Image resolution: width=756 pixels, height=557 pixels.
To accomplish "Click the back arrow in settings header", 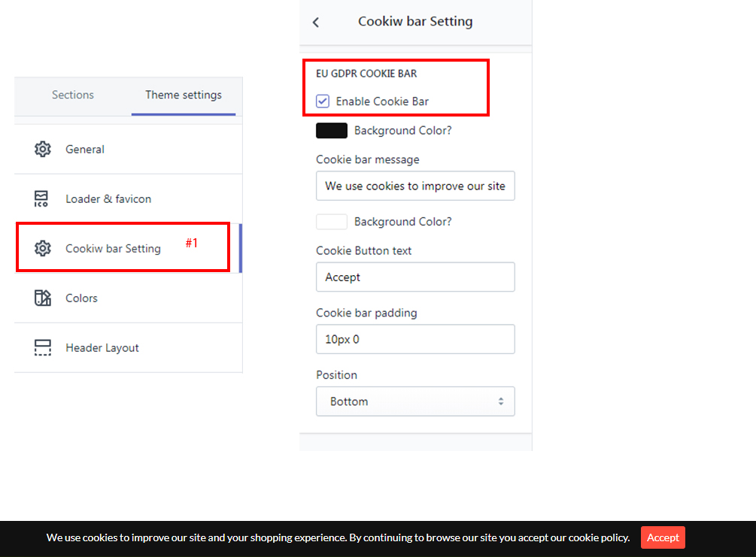I will pyautogui.click(x=316, y=23).
